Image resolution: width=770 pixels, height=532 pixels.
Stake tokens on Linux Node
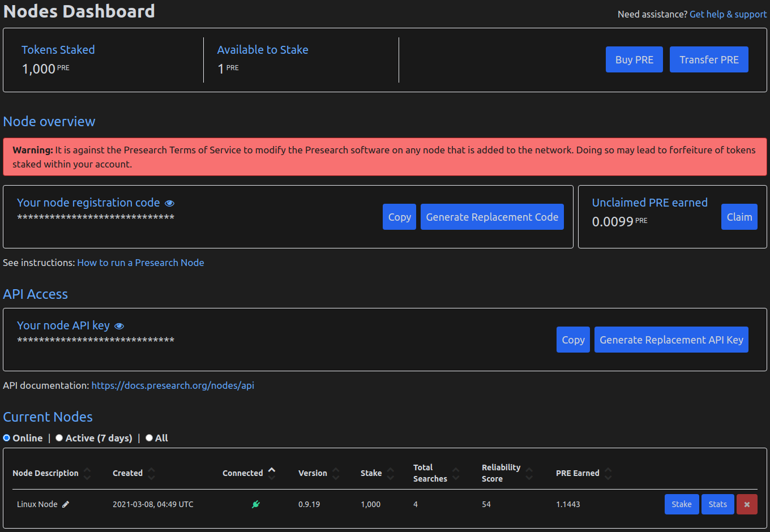pyautogui.click(x=682, y=504)
